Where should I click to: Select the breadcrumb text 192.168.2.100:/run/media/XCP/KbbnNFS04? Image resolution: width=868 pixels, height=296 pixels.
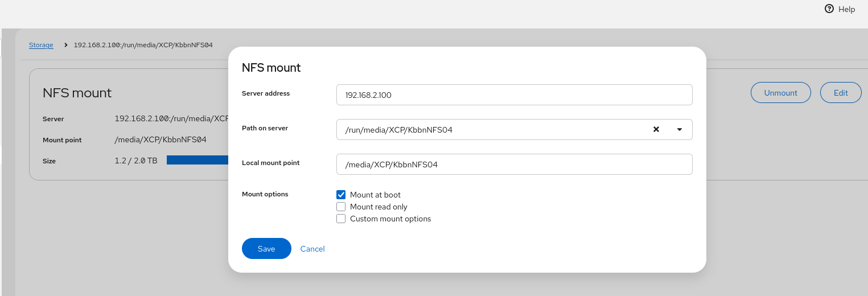click(x=143, y=45)
